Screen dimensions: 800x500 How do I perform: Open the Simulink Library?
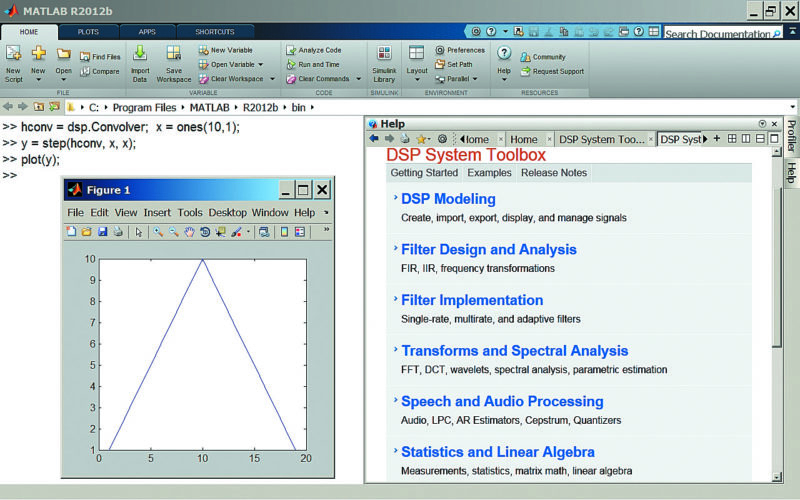click(x=384, y=64)
